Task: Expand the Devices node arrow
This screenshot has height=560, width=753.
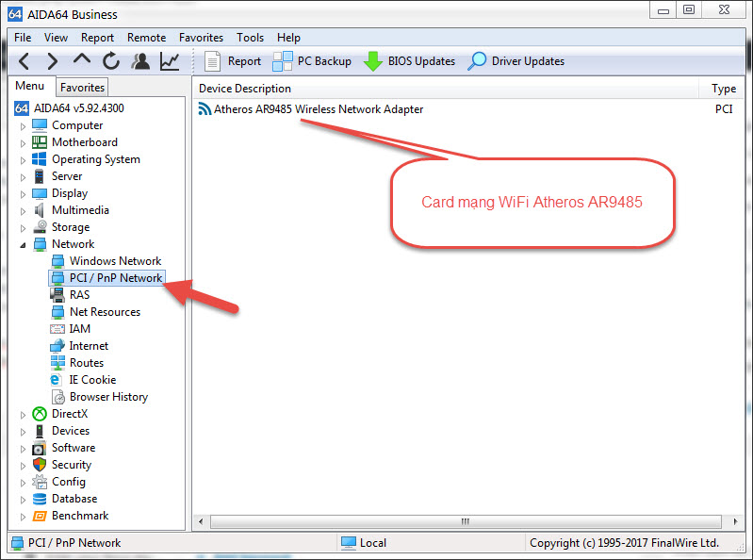Action: (23, 432)
